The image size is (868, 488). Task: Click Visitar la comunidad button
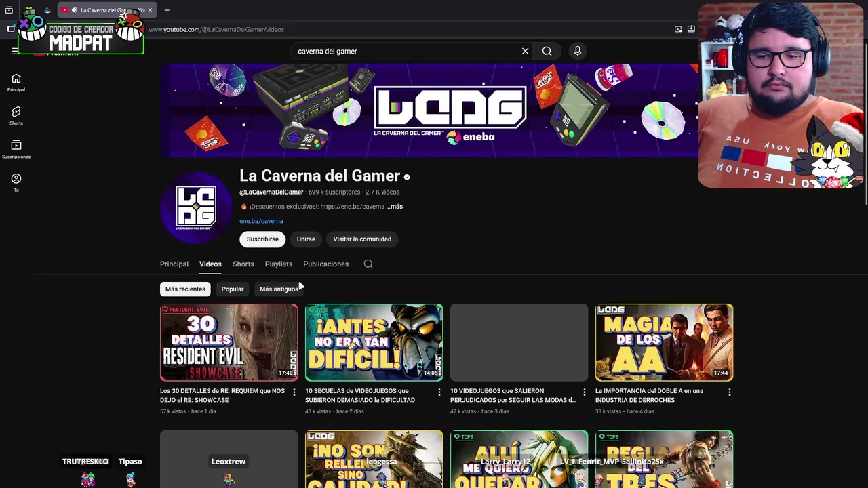[362, 239]
